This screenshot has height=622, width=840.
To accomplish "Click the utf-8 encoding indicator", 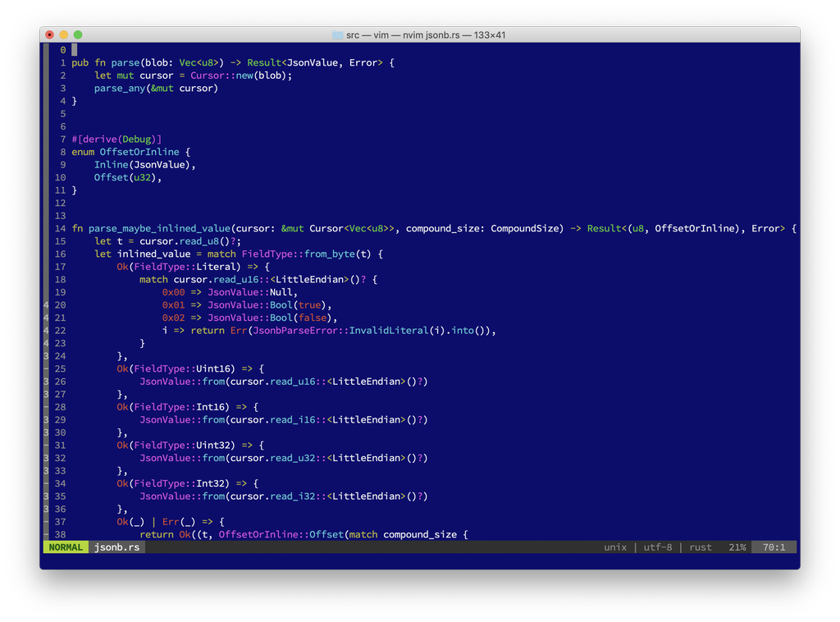I will (x=657, y=547).
